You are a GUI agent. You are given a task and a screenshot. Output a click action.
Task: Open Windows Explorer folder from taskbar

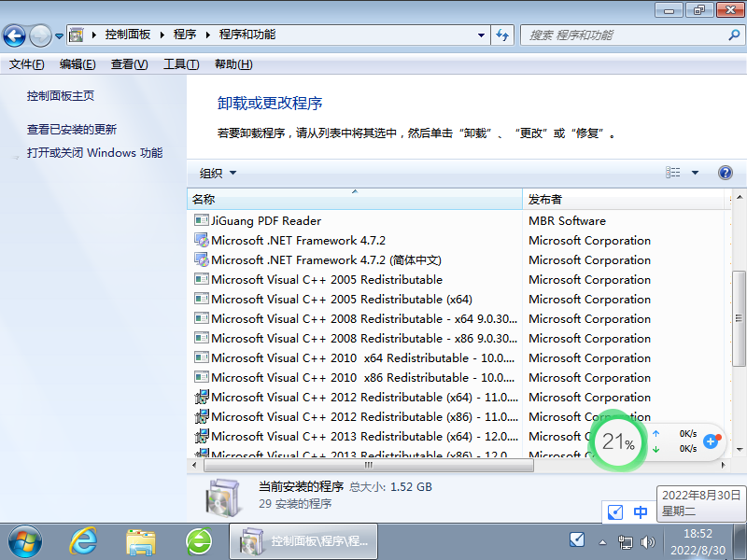tap(141, 542)
